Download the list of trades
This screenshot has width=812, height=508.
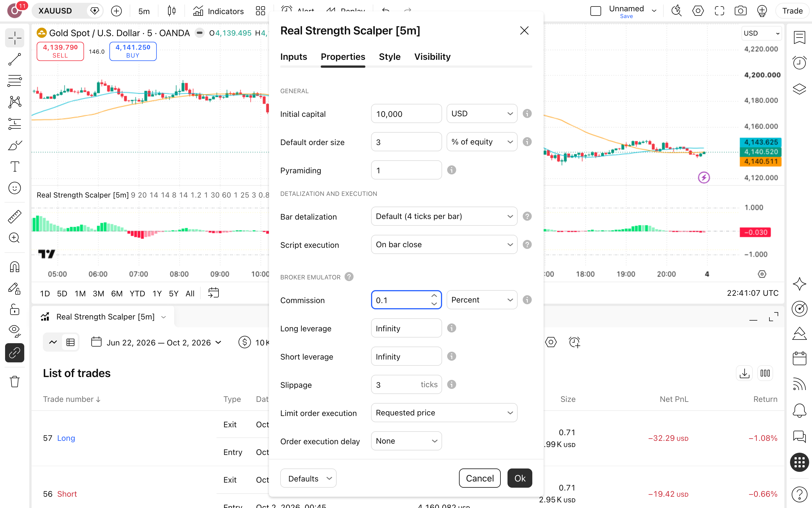(744, 373)
